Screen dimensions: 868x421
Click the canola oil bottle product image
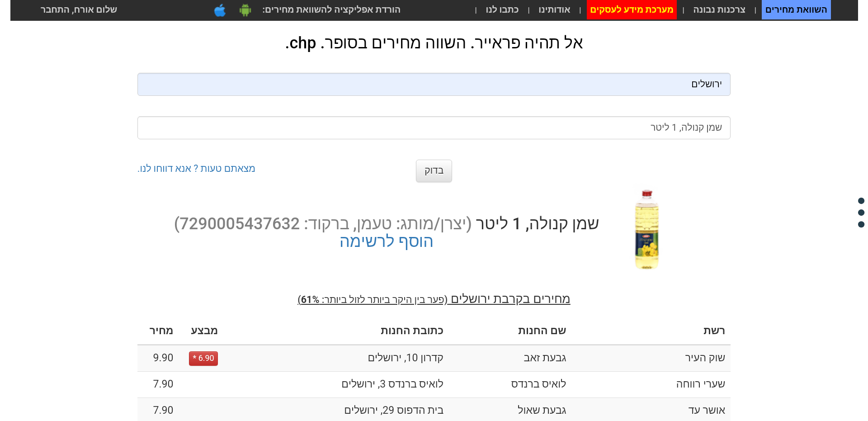point(646,229)
